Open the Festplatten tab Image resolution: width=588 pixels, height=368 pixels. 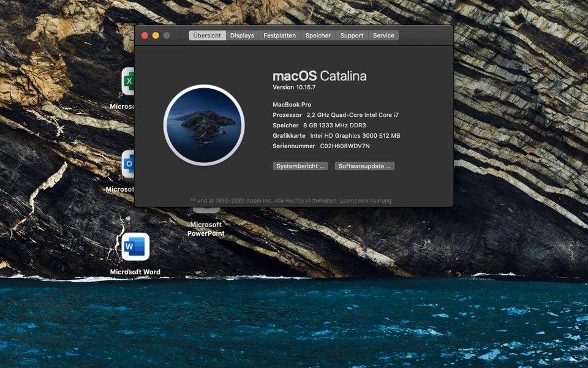279,36
